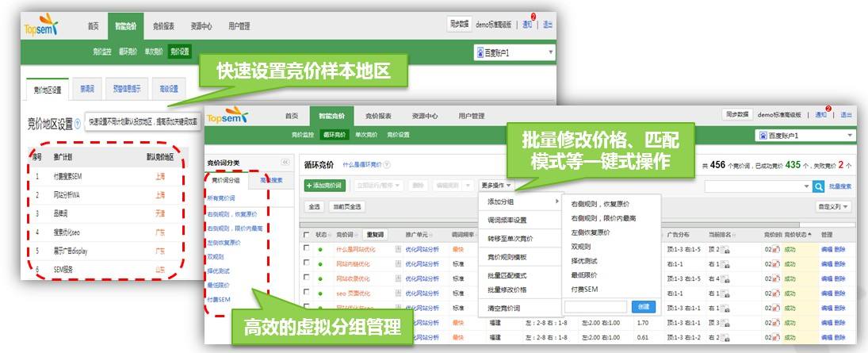
Task: Open 百度账户1 dropdown in front window
Action: coord(806,135)
